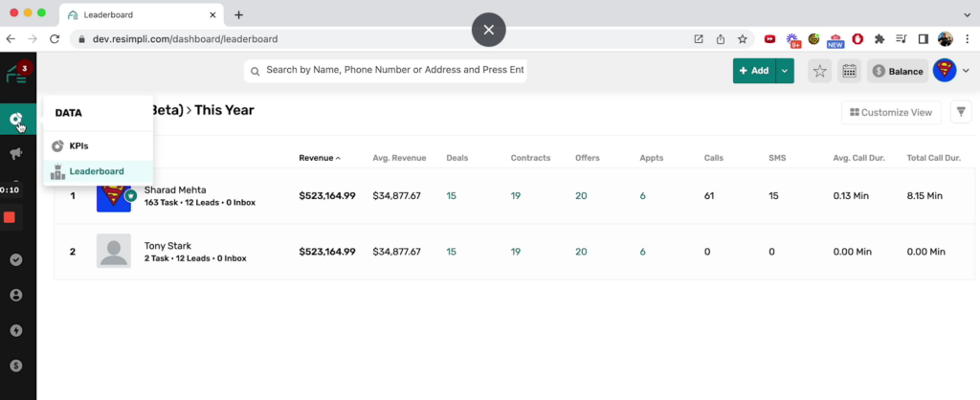Click the megaphone marketing icon in sidebar
This screenshot has height=400, width=980.
click(16, 153)
